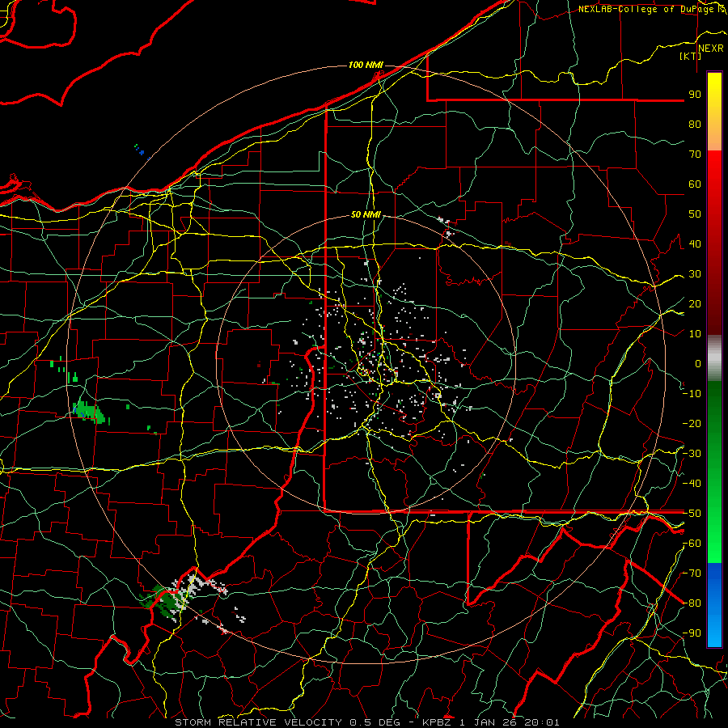Click the -40 value on the velocity scale

click(692, 484)
